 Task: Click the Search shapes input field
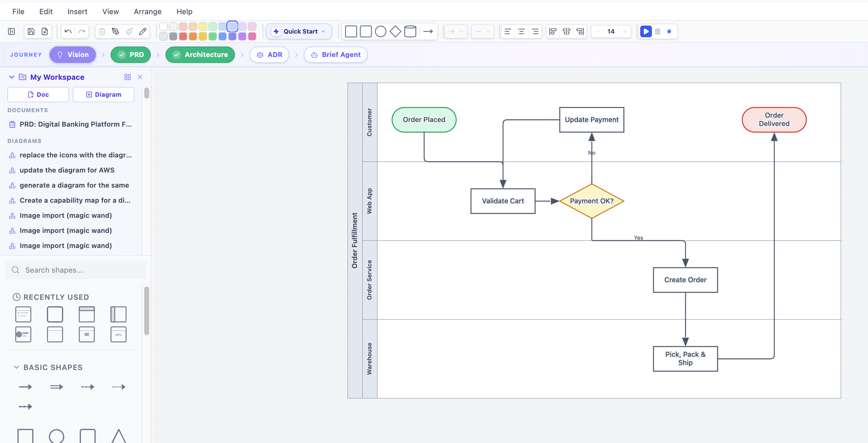pyautogui.click(x=76, y=270)
